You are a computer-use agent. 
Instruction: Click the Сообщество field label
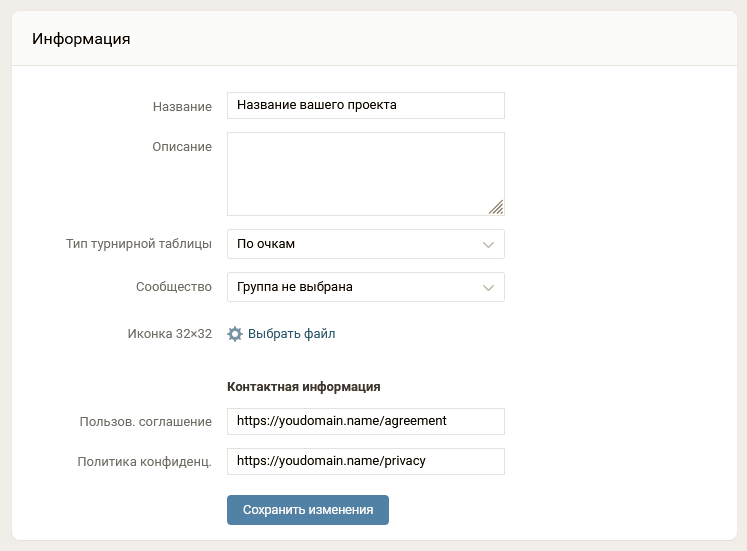[x=174, y=287]
